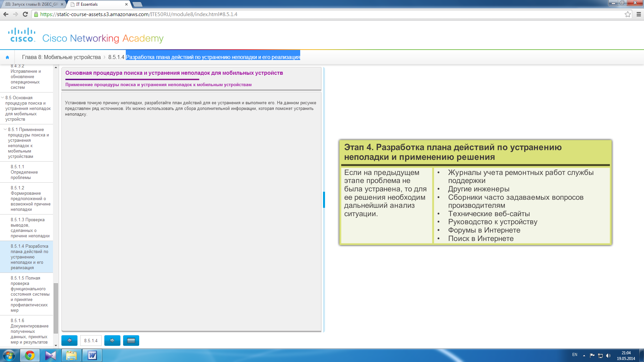644x362 pixels.
Task: Go to next page with right arrow button
Action: coord(112,341)
